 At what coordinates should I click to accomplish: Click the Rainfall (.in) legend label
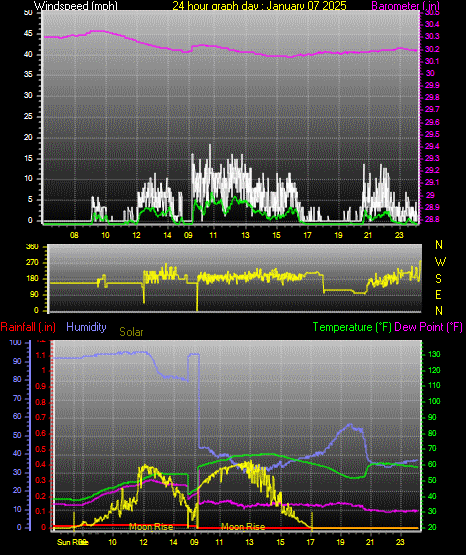[28, 327]
